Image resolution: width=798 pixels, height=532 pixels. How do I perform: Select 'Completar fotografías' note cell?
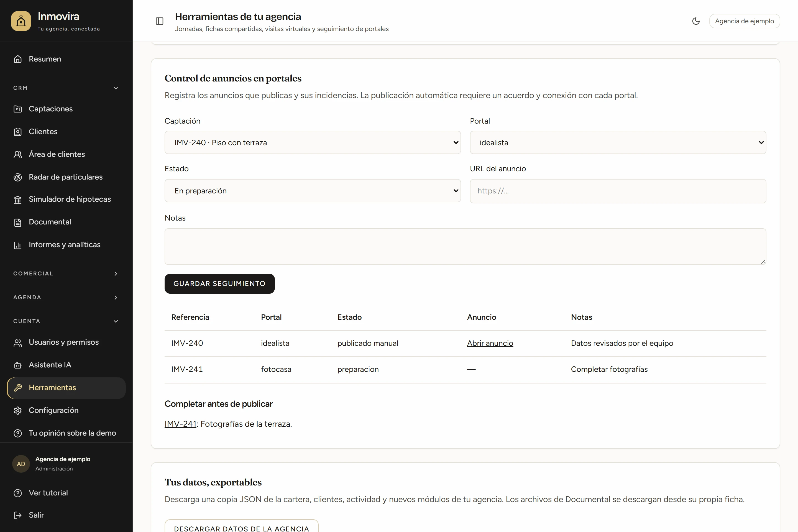pyautogui.click(x=609, y=369)
